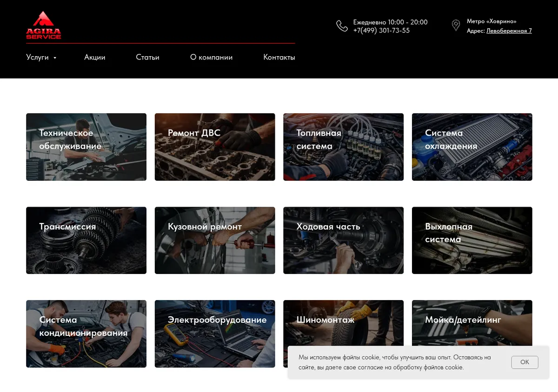This screenshot has height=392, width=558.
Task: Expand the Услуги dropdown arrow
Action: pyautogui.click(x=55, y=58)
